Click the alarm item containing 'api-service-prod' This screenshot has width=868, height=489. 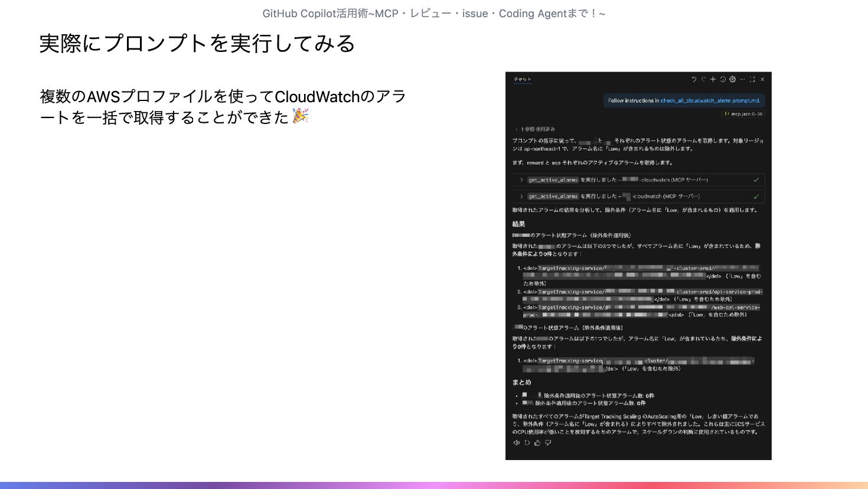point(639,295)
